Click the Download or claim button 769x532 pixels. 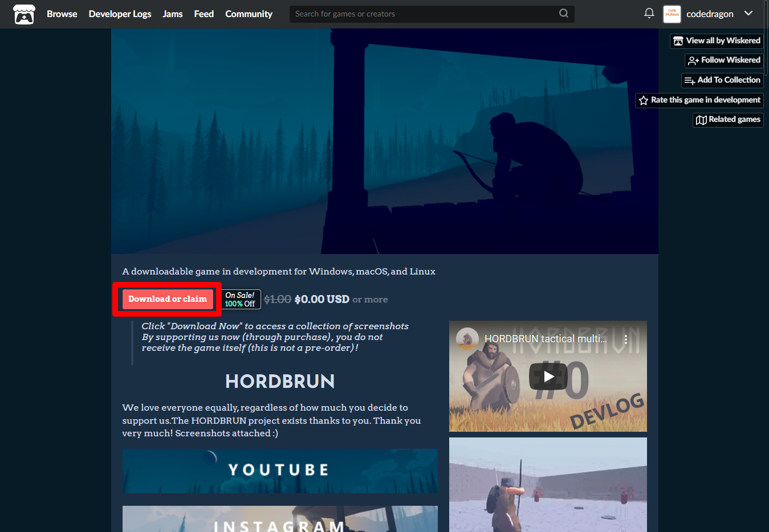[168, 299]
